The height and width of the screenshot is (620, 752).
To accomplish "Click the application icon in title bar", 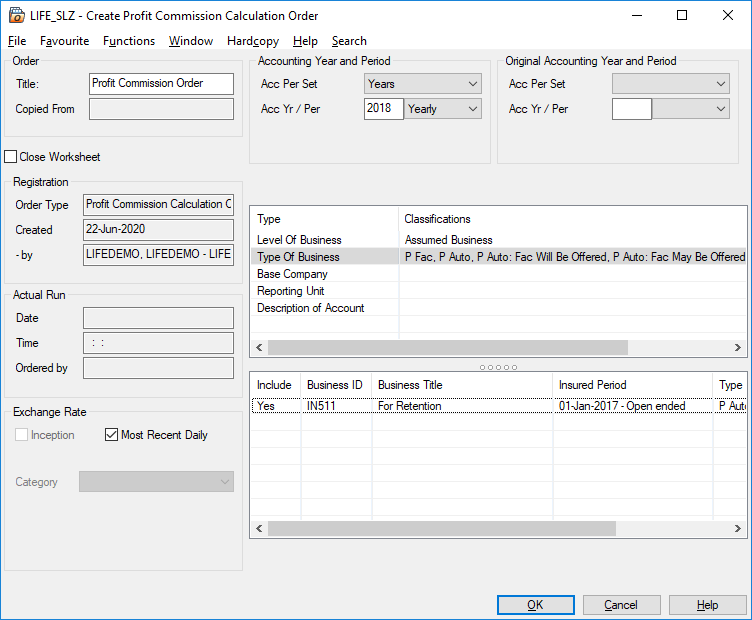I will pos(15,15).
